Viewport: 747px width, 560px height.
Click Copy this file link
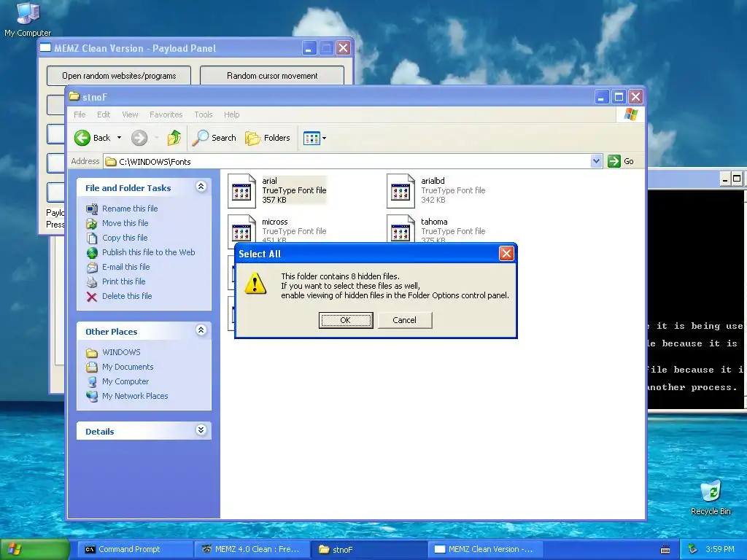(x=125, y=238)
